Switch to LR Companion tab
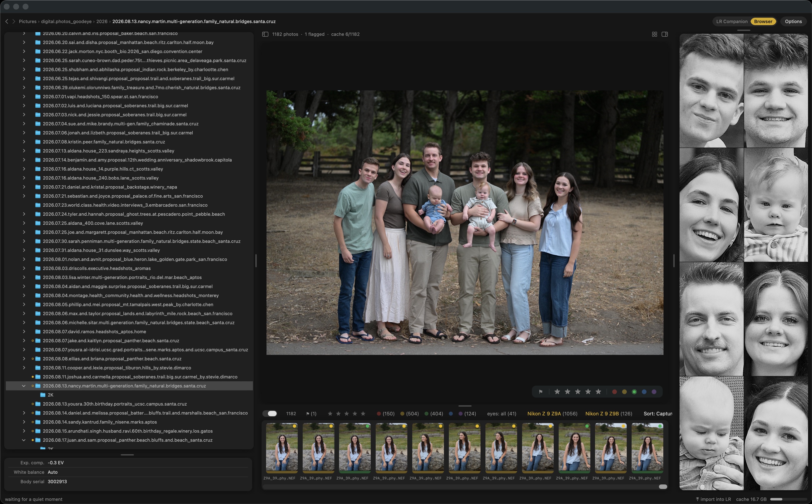Viewport: 812px width, 504px height. coord(732,21)
